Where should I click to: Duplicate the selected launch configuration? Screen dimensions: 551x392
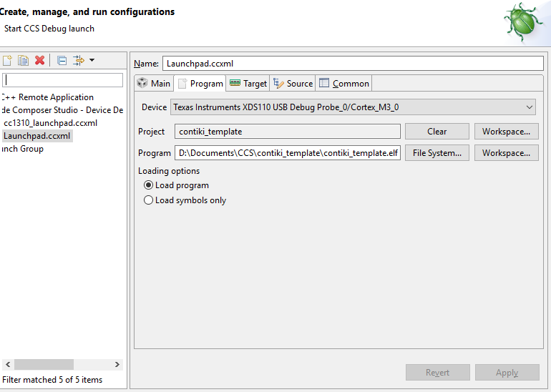23,60
